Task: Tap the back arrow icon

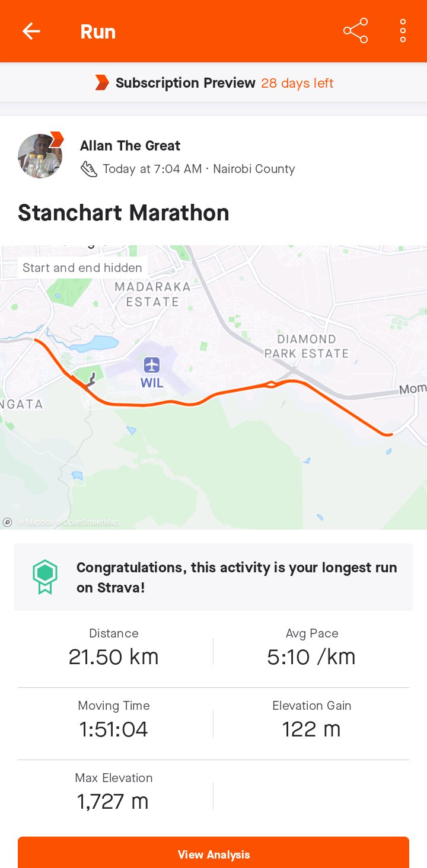Action: point(31,31)
